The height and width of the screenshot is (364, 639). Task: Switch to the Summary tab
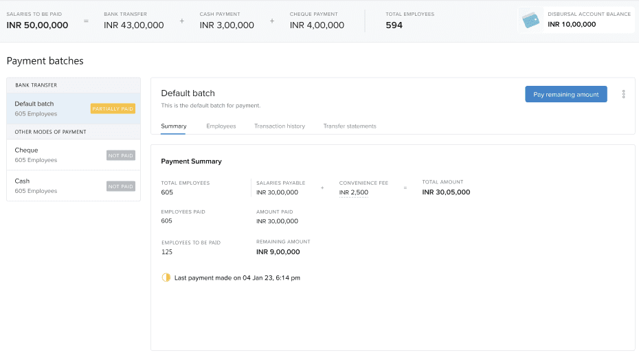pos(174,126)
